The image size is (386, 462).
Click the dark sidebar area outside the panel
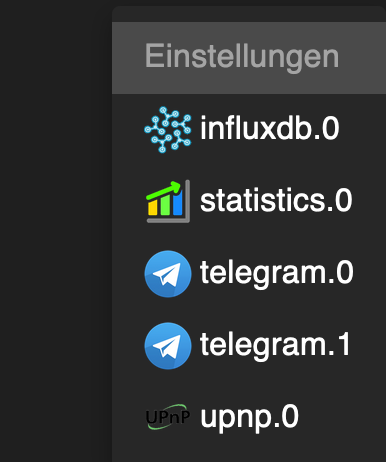(56, 233)
